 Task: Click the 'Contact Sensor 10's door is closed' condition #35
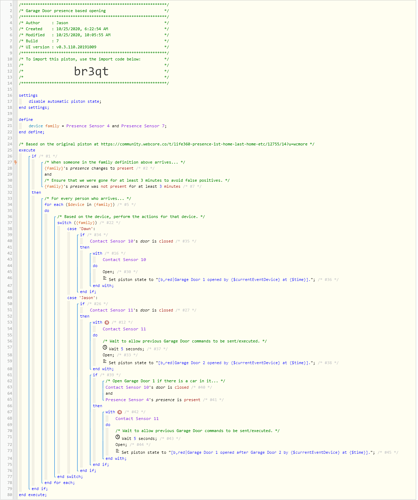click(131, 241)
